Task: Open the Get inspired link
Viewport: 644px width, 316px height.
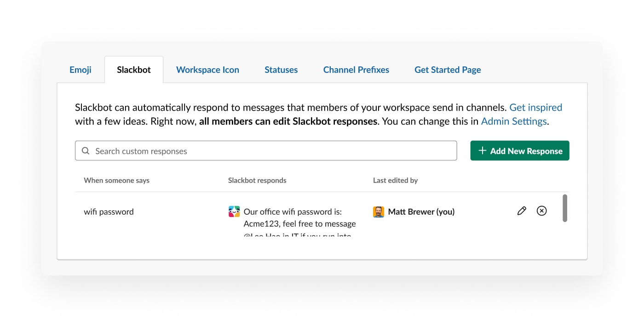Action: click(535, 108)
